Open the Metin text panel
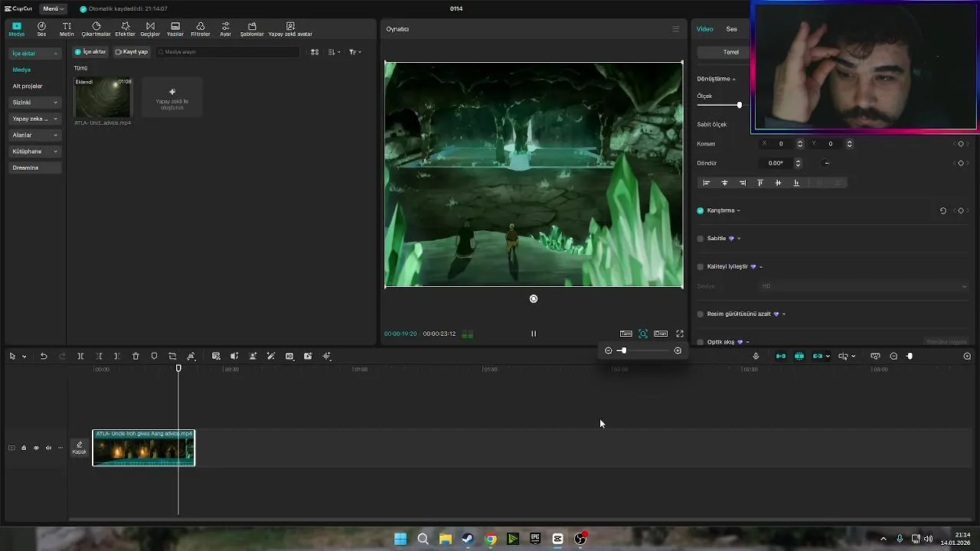Image resolution: width=980 pixels, height=551 pixels. pos(67,29)
